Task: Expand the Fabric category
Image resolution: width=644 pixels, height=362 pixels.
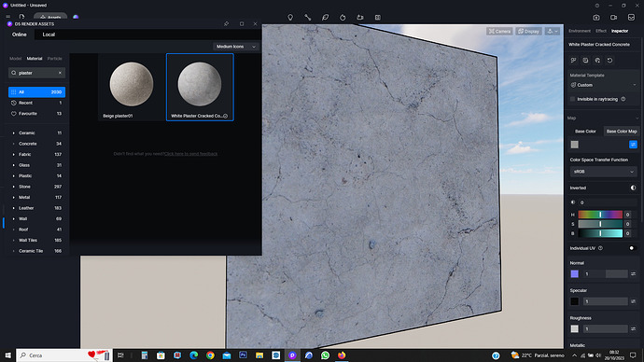Action: (14, 154)
